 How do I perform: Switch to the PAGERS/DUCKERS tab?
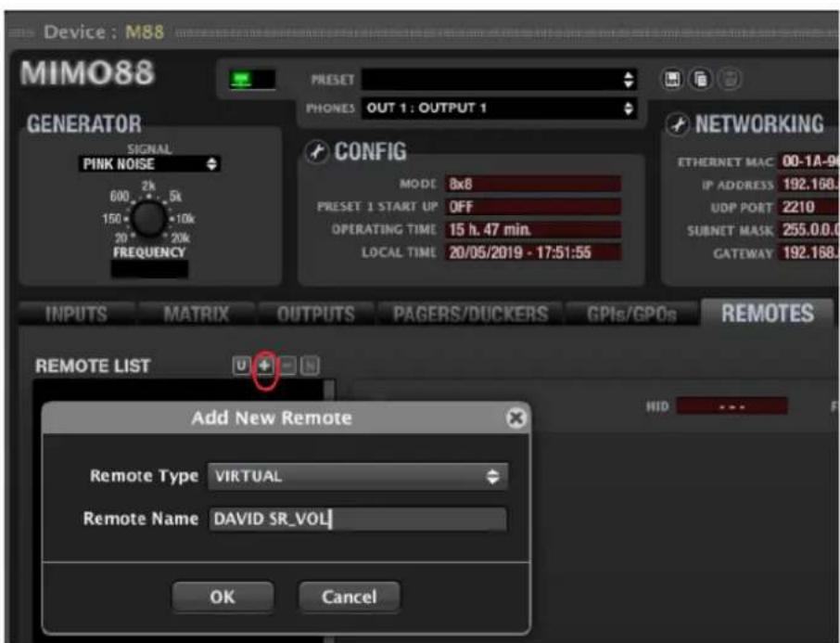(470, 315)
